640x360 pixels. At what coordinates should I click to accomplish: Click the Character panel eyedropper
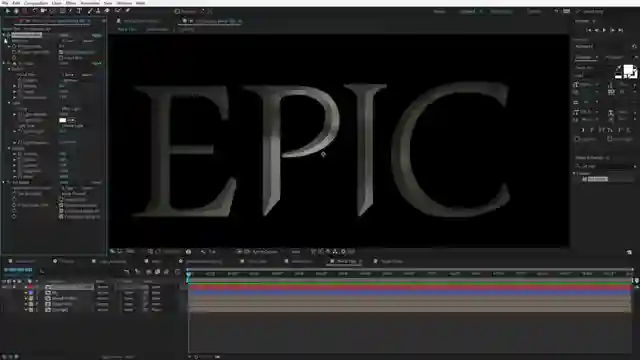click(619, 67)
